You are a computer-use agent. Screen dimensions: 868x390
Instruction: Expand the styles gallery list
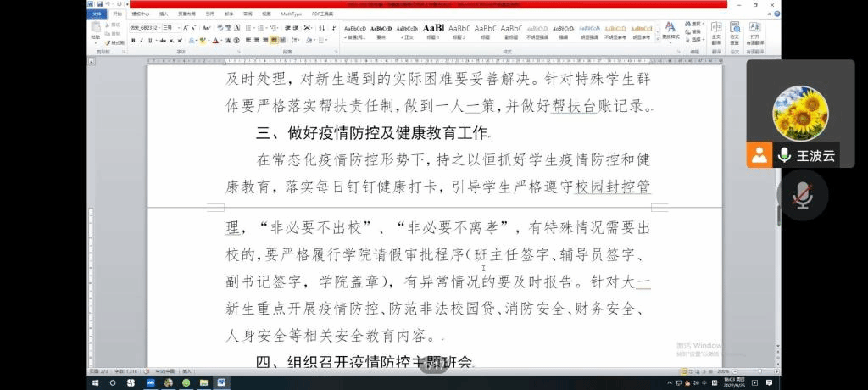click(x=656, y=38)
